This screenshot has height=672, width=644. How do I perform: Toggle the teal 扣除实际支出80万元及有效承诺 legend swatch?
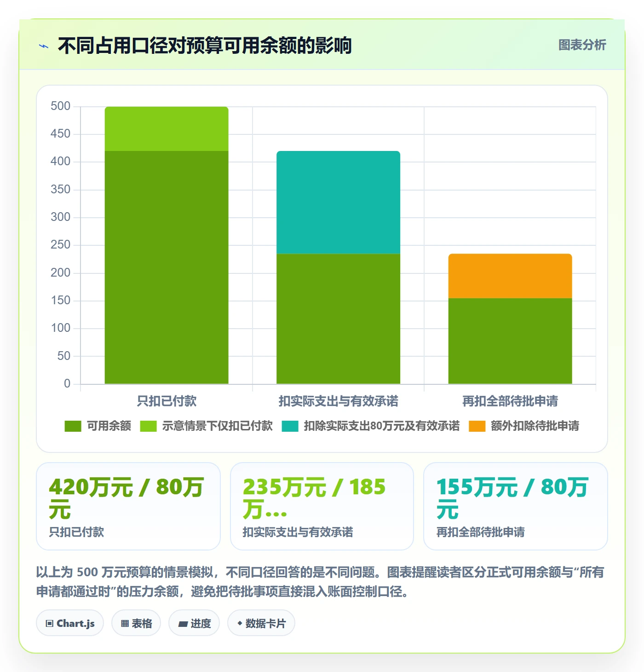click(290, 426)
